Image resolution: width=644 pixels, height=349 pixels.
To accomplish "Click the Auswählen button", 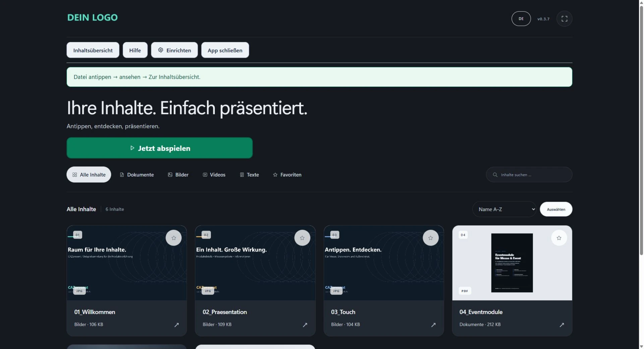I will (x=556, y=209).
